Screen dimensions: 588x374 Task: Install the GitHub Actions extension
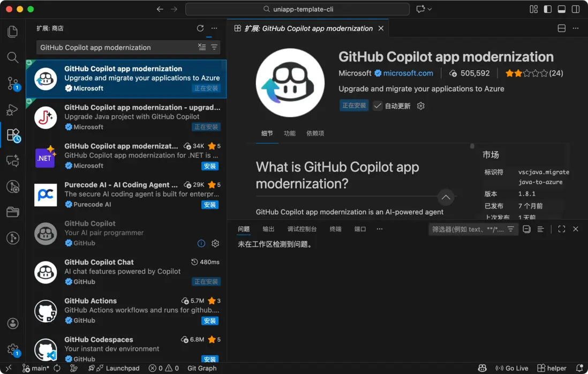coord(209,321)
